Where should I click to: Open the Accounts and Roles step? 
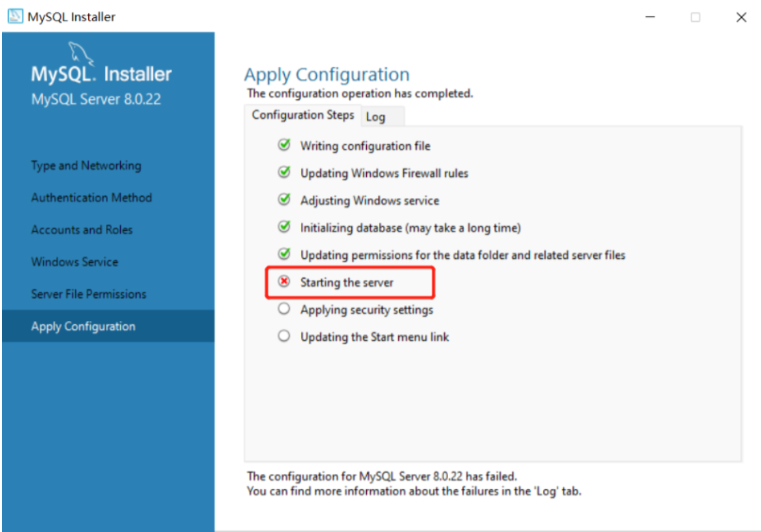pyautogui.click(x=81, y=229)
